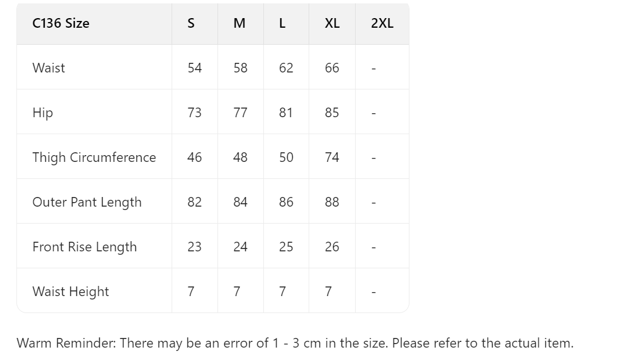Click the Thigh Circumference value 48
This screenshot has width=636, height=364.
coord(241,157)
